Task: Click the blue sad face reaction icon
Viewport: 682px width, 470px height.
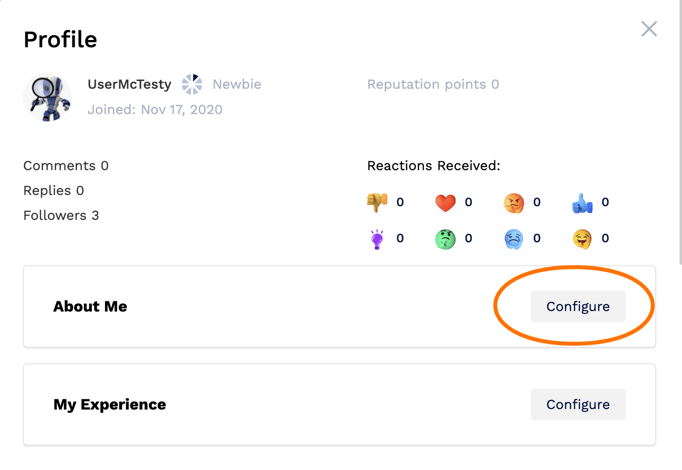Action: (x=514, y=239)
